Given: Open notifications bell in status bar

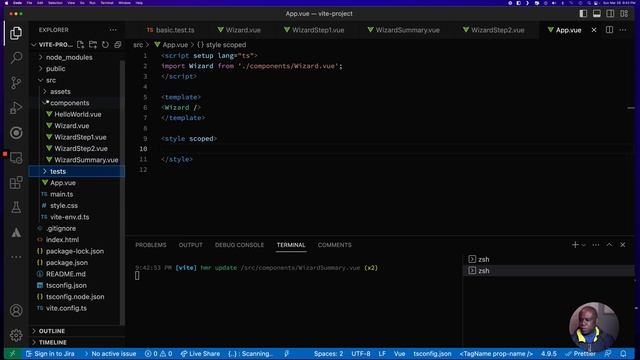Looking at the screenshot, I should tap(623, 354).
